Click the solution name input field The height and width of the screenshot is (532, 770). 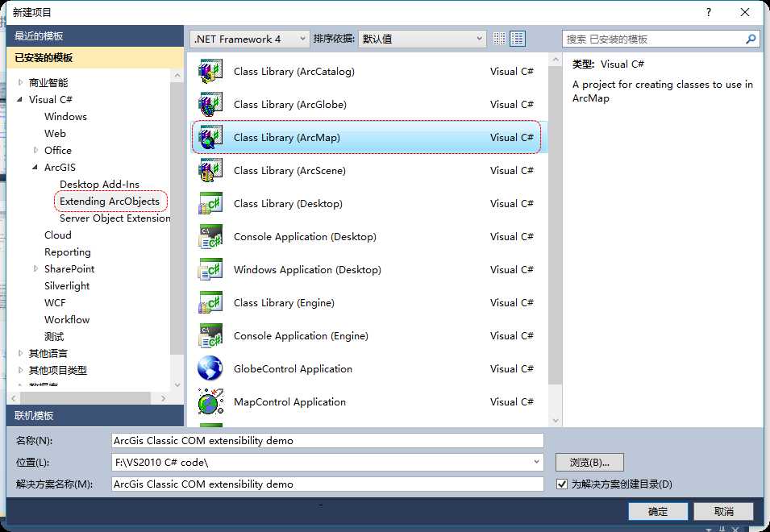[327, 484]
